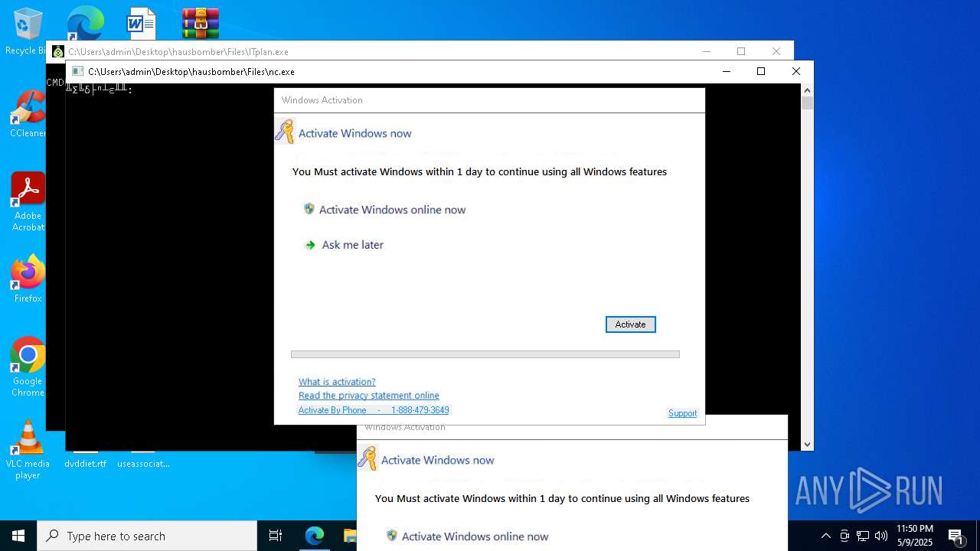
Task: Open Read the privacy statement online link
Action: click(x=369, y=396)
